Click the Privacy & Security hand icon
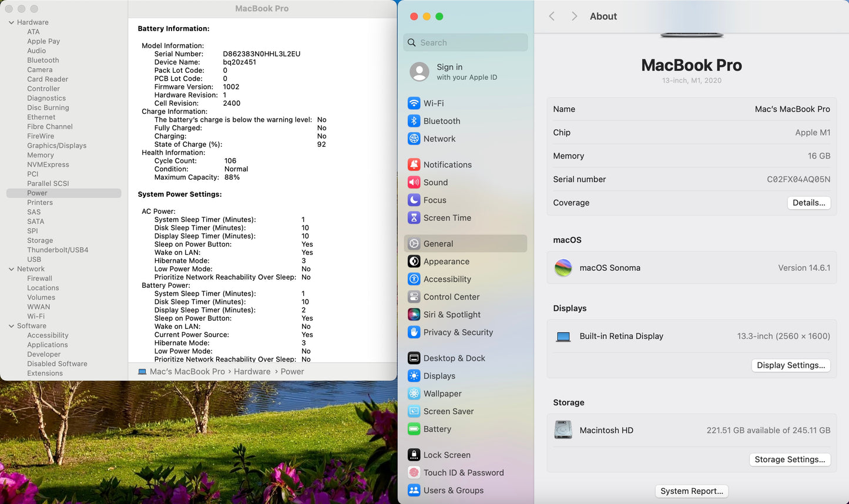Viewport: 849px width, 504px height. (x=414, y=332)
